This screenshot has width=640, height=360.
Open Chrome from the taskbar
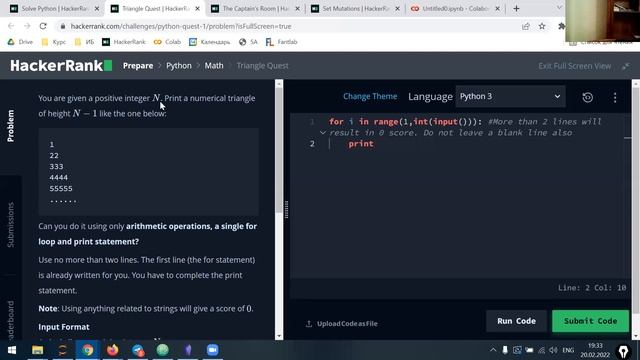(x=87, y=350)
